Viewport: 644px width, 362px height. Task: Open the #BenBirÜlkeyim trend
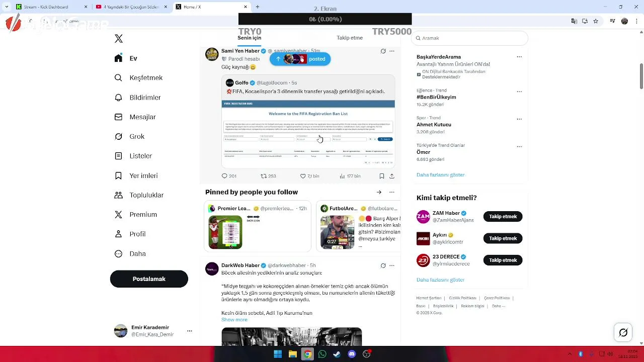click(436, 98)
